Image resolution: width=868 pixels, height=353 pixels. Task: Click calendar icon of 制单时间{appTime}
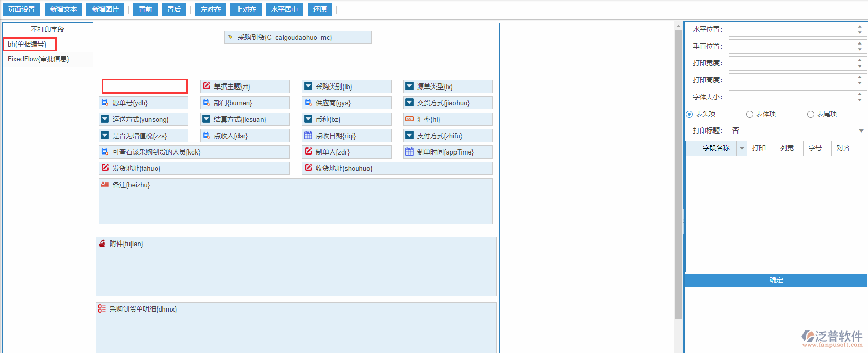point(409,152)
